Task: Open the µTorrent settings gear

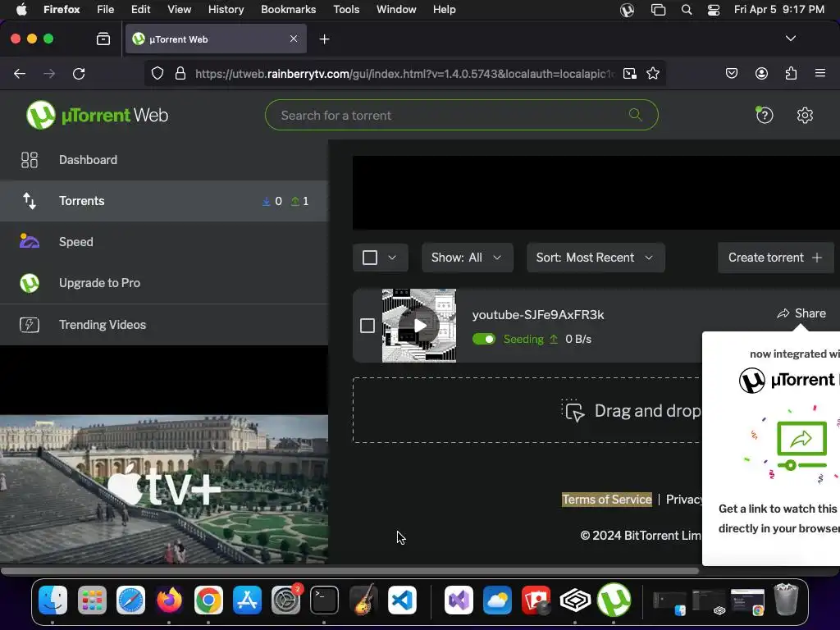Action: [x=805, y=115]
